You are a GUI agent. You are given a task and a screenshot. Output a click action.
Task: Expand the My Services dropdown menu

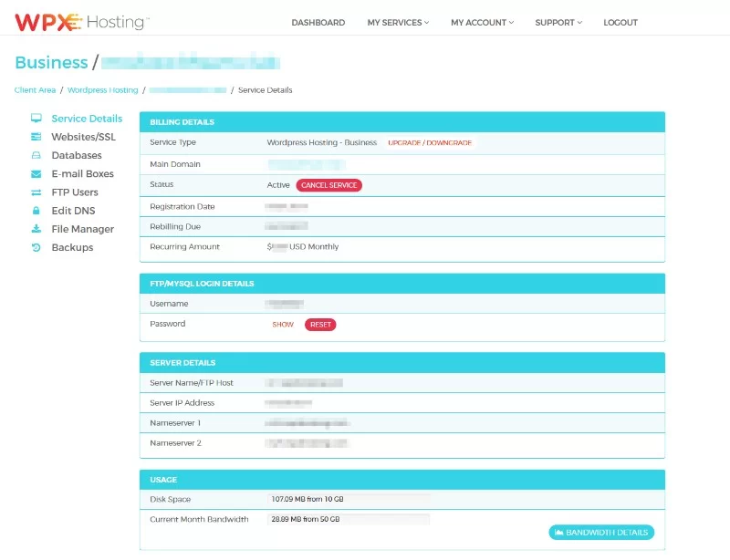[x=398, y=23]
